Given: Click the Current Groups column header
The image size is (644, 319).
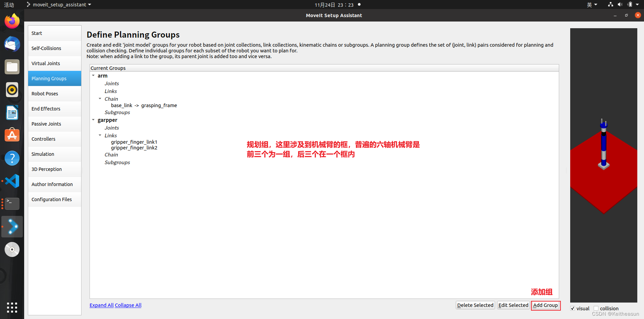Looking at the screenshot, I should [324, 68].
